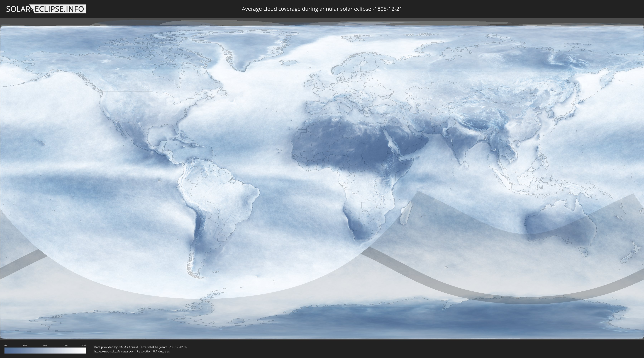
Task: Click the 75% label on the legend
Action: pos(65,345)
